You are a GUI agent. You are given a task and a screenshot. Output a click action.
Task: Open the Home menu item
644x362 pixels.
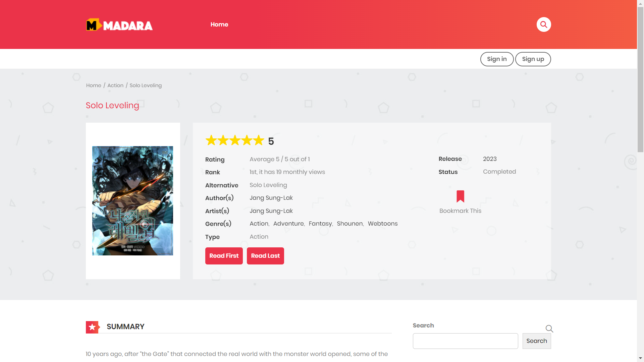pos(219,24)
